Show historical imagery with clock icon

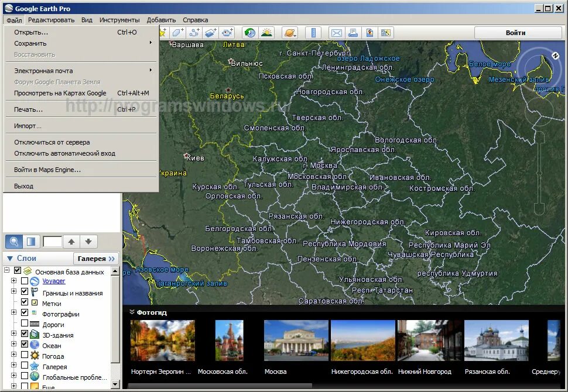250,33
